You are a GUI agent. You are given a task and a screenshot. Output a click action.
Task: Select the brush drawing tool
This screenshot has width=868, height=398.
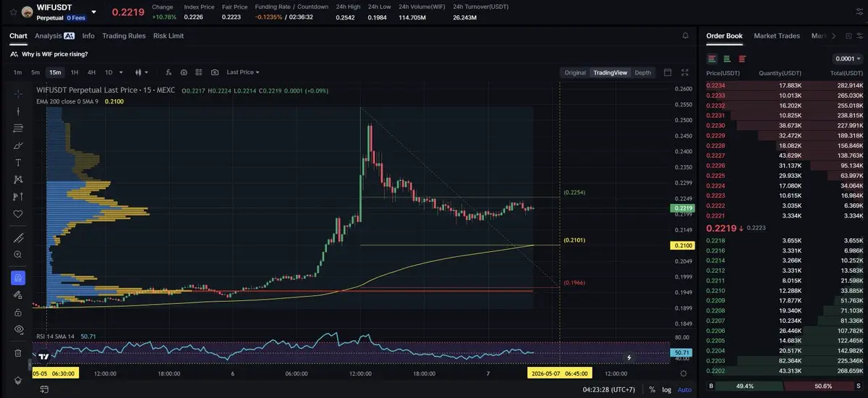[18, 145]
